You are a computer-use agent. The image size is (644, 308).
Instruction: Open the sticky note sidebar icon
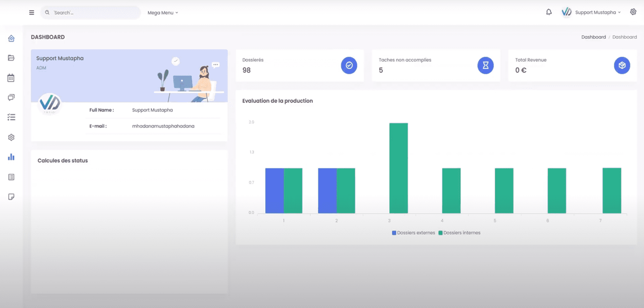pos(11,197)
